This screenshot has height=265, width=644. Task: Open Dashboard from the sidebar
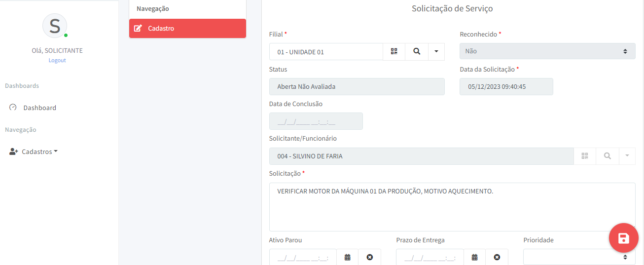pyautogui.click(x=39, y=108)
